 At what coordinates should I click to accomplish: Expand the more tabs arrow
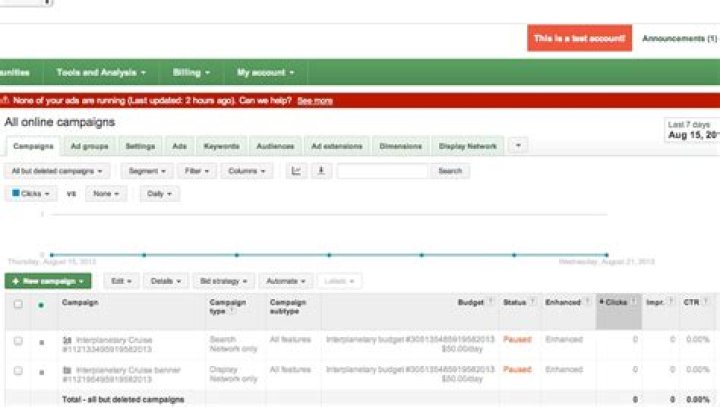(518, 146)
